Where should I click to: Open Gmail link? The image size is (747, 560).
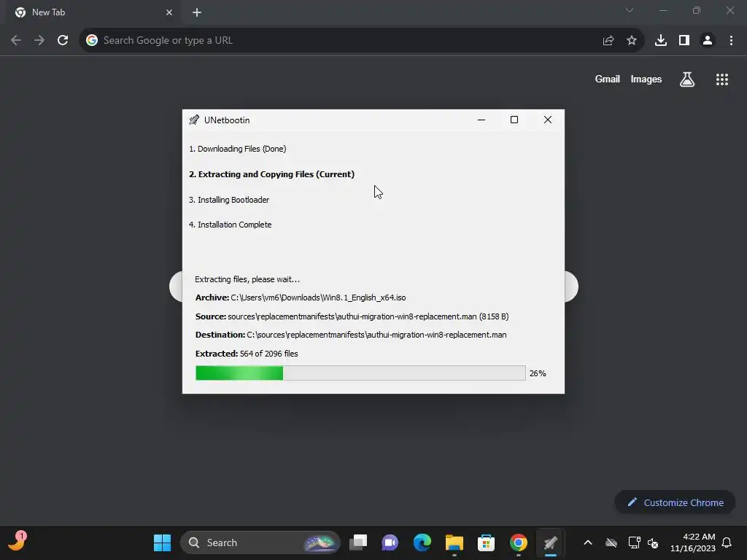608,79
